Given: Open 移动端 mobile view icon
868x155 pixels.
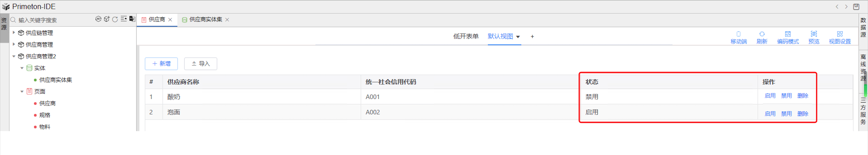Looking at the screenshot, I should click(738, 37).
